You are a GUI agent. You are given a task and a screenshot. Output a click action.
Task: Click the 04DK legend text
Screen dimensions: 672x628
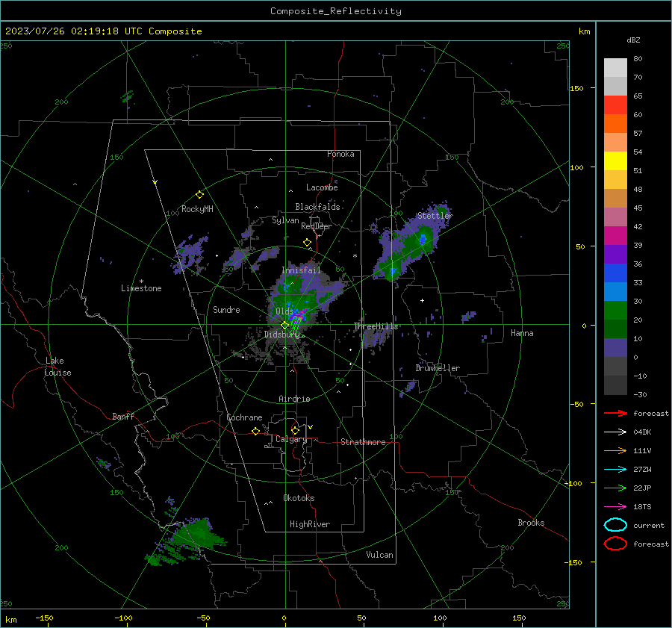click(x=642, y=432)
